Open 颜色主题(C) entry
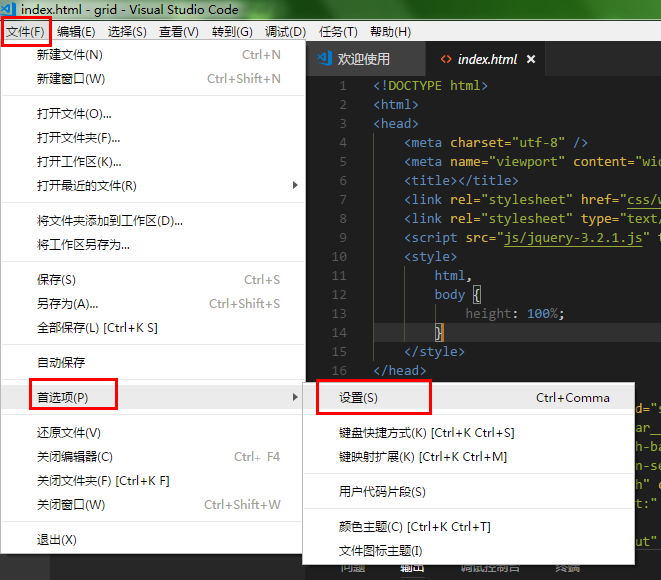 click(469, 527)
